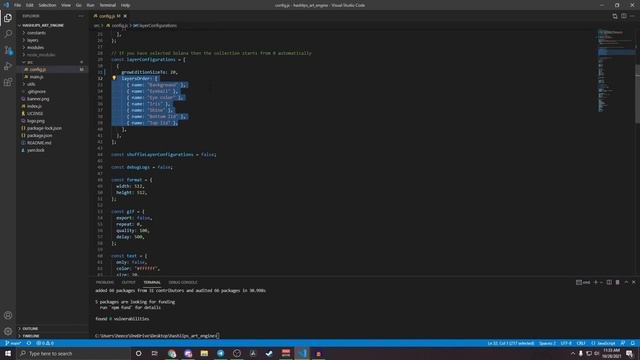Open notifications bell in status bar
Viewport: 640px width, 360px height.
click(633, 343)
